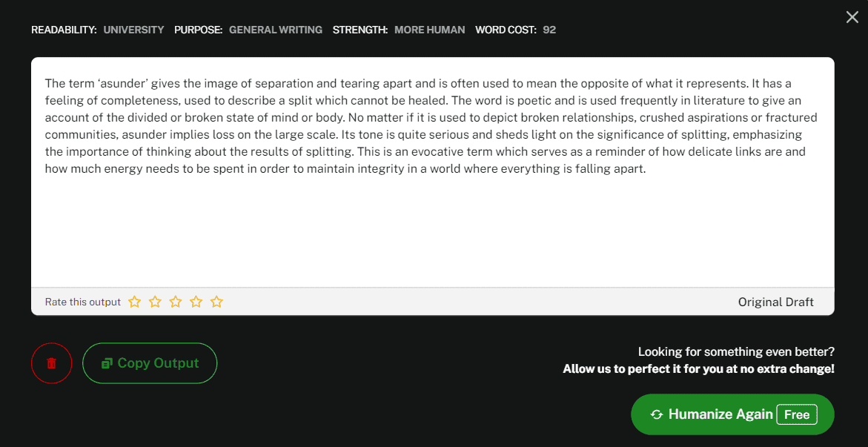Give the output two stars
868x447 pixels.
pyautogui.click(x=155, y=302)
